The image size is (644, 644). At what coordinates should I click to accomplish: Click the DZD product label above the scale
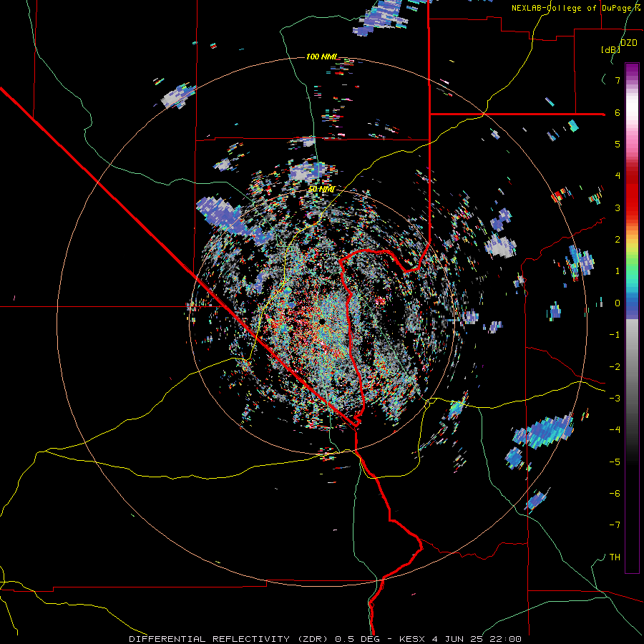[629, 43]
